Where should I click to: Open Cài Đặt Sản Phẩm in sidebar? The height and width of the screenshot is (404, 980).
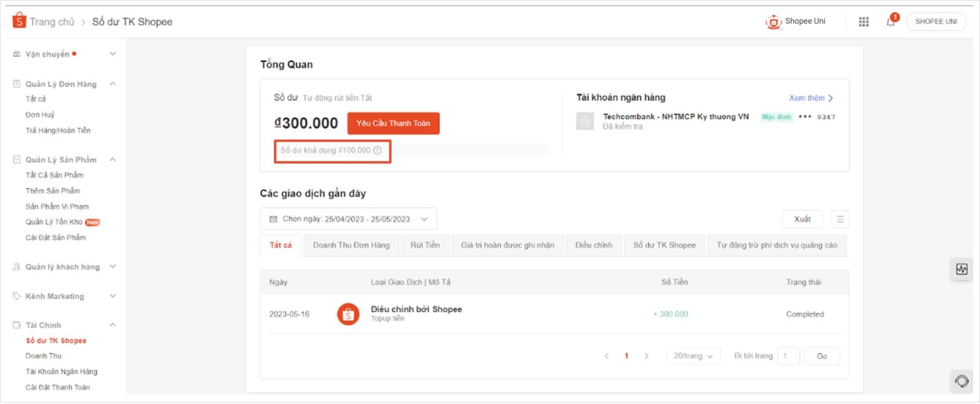55,238
